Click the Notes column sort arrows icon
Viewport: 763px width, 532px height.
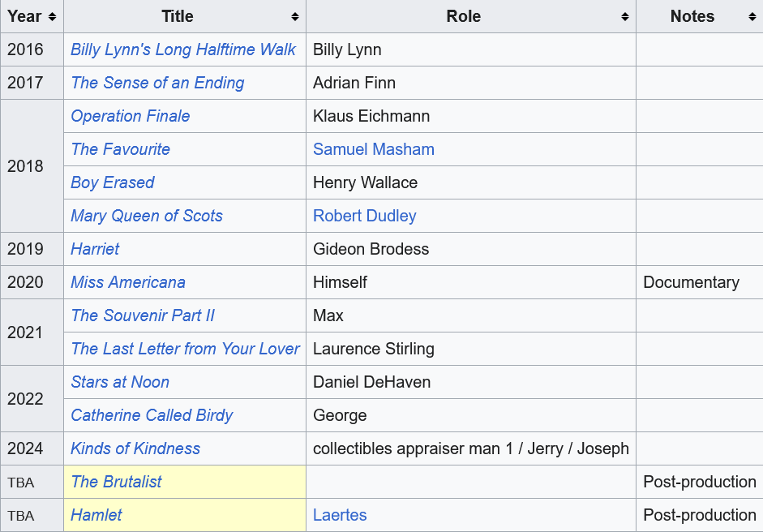tap(752, 17)
